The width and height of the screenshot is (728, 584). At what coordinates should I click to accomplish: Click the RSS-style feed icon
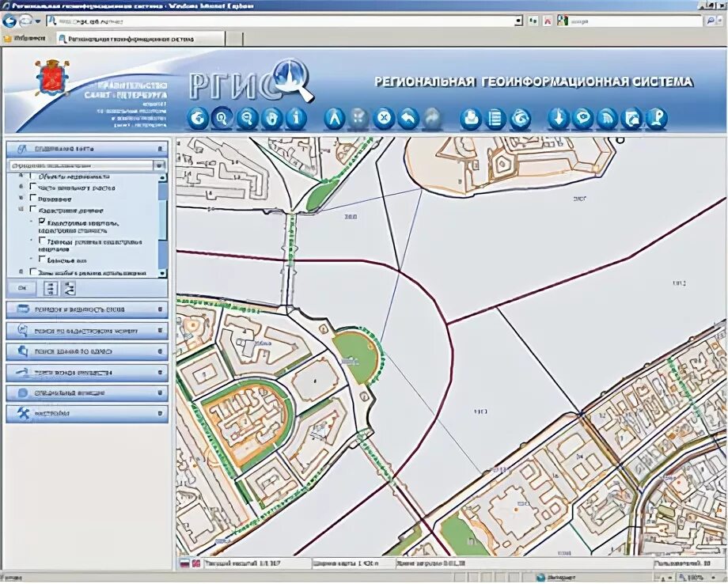click(x=607, y=118)
